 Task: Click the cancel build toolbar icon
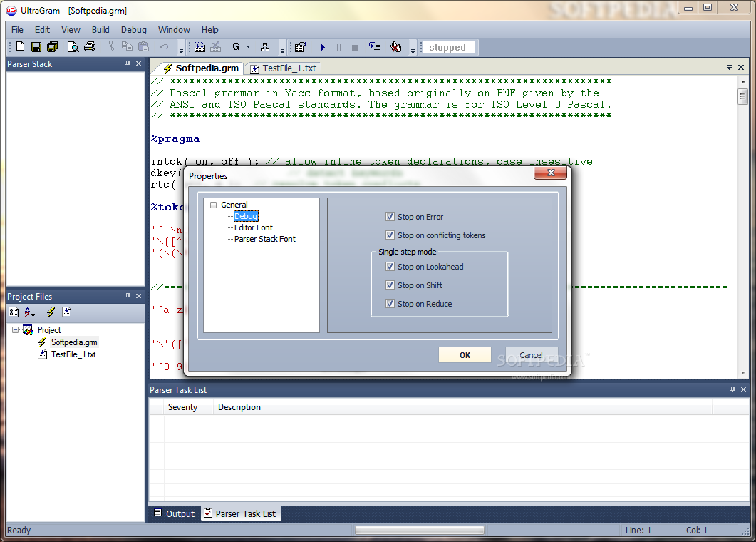tap(216, 47)
